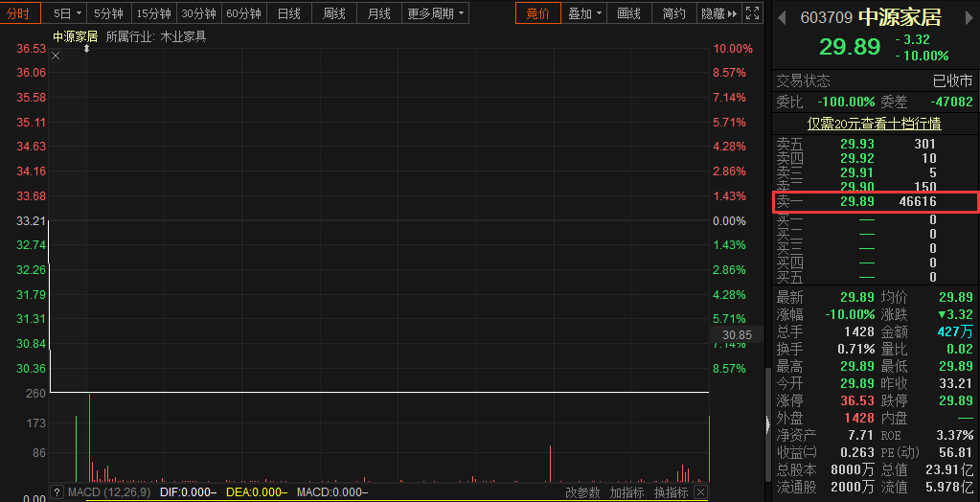Click 卖五 price 29.93
This screenshot has height=502, width=980.
pyautogui.click(x=856, y=145)
